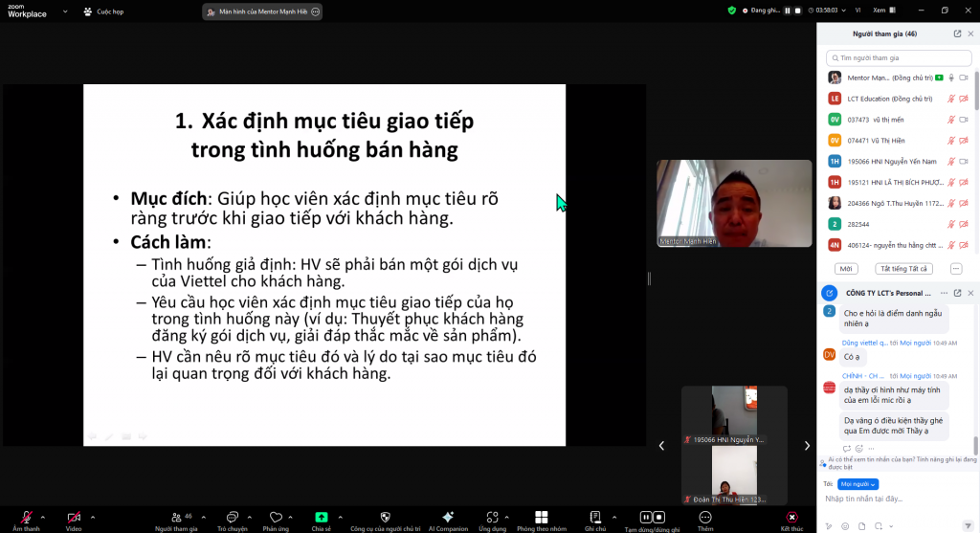Open Phản ứng reactions heart icon
This screenshot has width=980, height=533.
click(276, 518)
